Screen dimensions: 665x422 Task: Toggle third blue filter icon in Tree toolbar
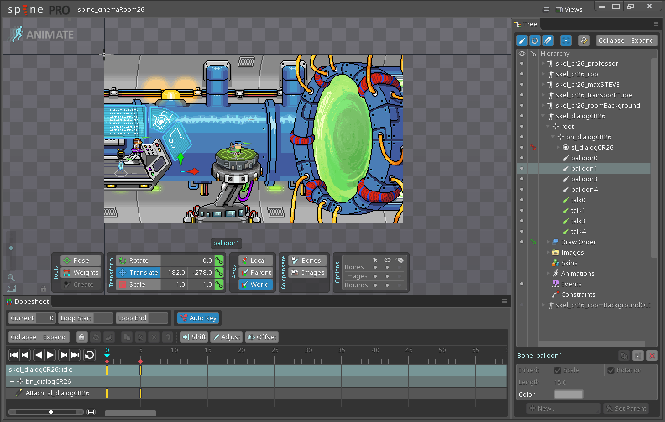pyautogui.click(x=548, y=40)
